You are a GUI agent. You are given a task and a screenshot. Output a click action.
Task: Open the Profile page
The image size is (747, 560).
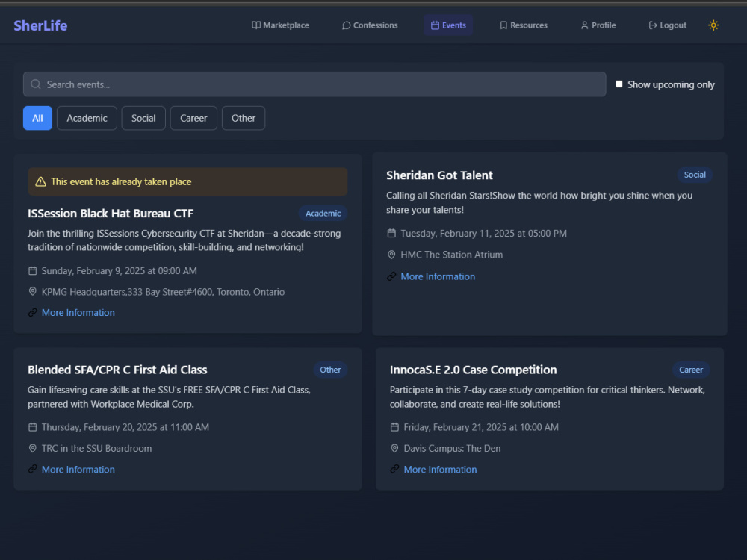[598, 25]
